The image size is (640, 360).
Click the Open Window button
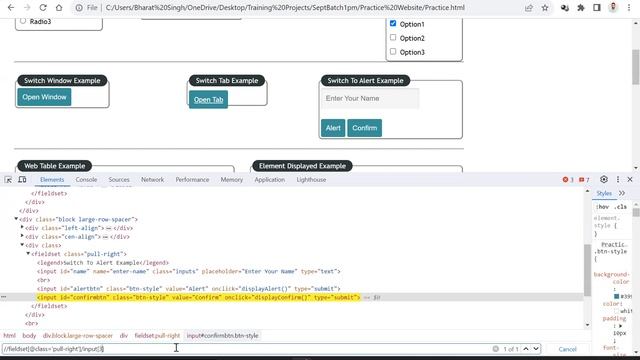point(44,97)
